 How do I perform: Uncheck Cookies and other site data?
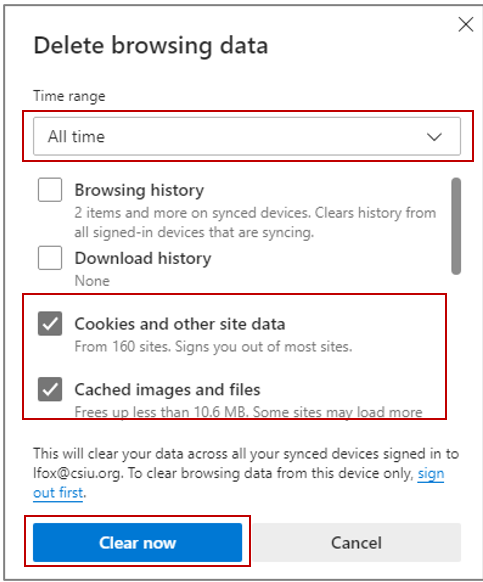pyautogui.click(x=50, y=323)
